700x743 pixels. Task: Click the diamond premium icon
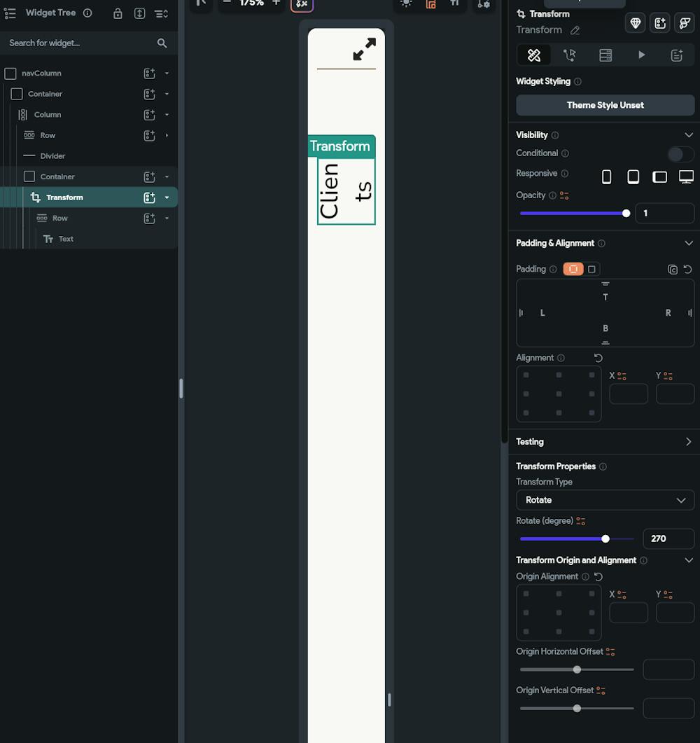[635, 23]
